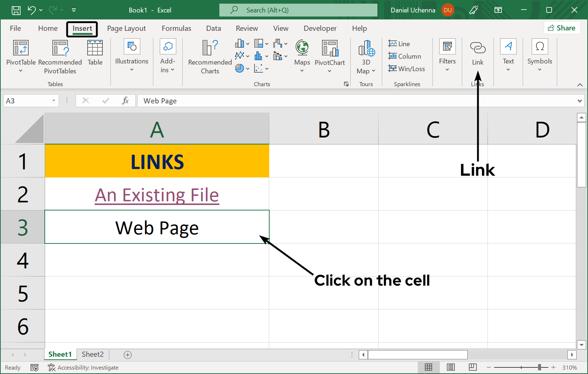
Task: Open the Maps chart tool
Action: tap(302, 55)
